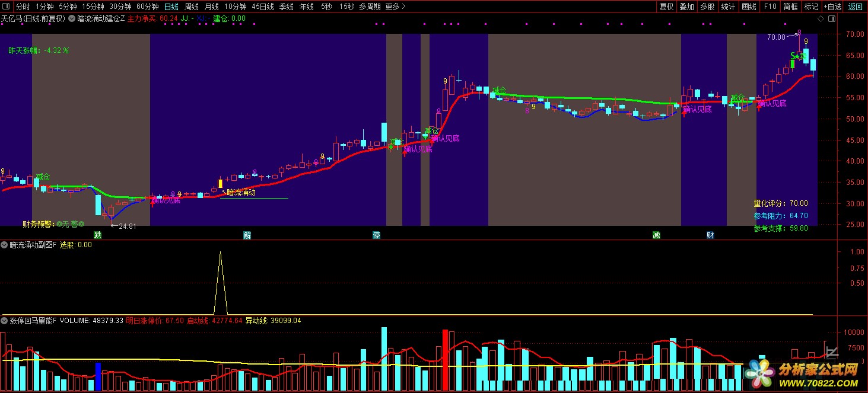868x393 pixels.
Task: Open the 更多 periods dropdown
Action: 395,7
